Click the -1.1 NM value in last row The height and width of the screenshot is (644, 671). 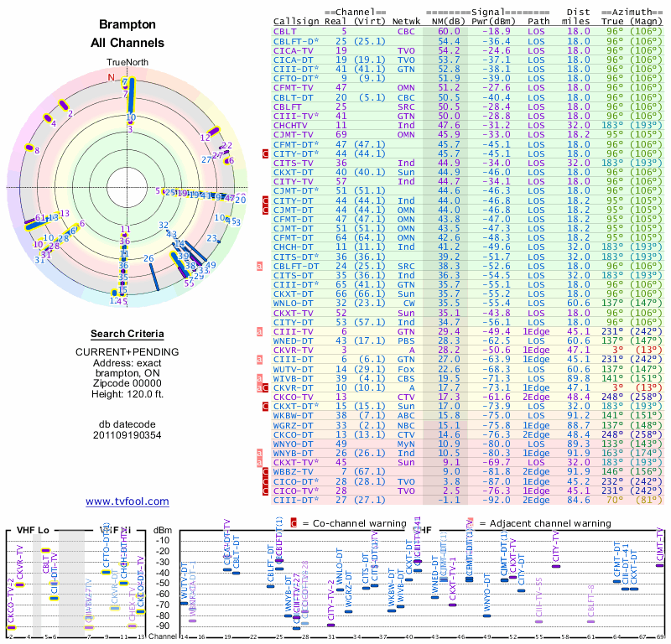pos(449,501)
